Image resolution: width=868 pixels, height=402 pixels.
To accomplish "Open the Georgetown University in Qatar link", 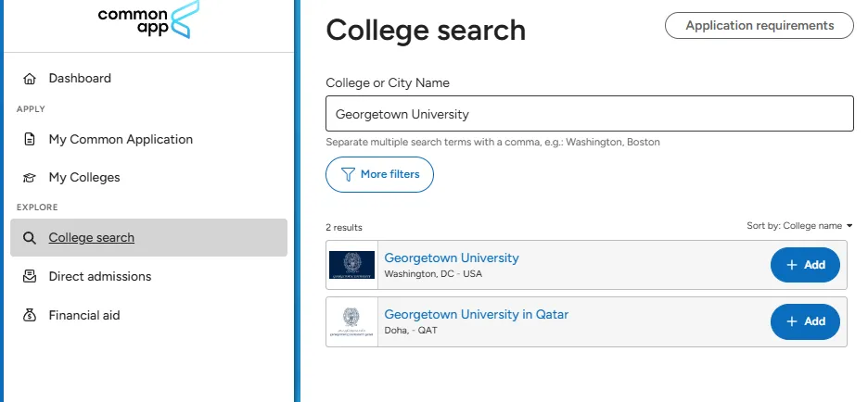I will coord(476,314).
